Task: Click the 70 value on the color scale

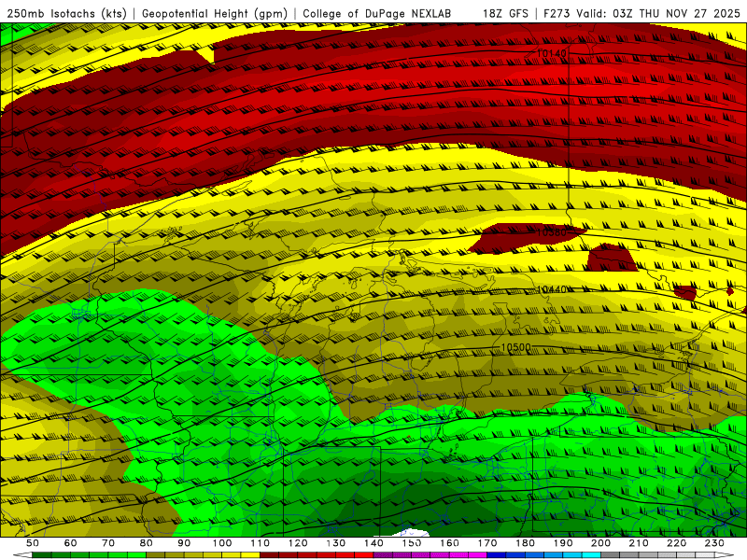Action: click(x=108, y=543)
